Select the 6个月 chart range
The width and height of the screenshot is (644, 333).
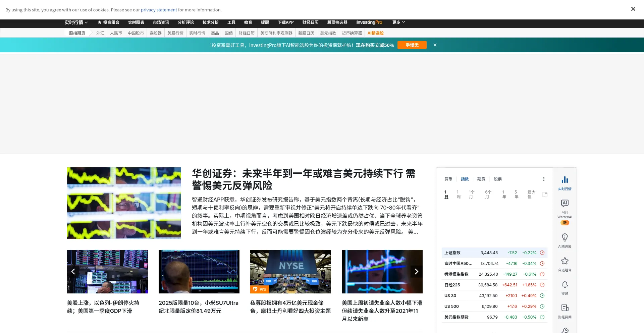click(488, 195)
